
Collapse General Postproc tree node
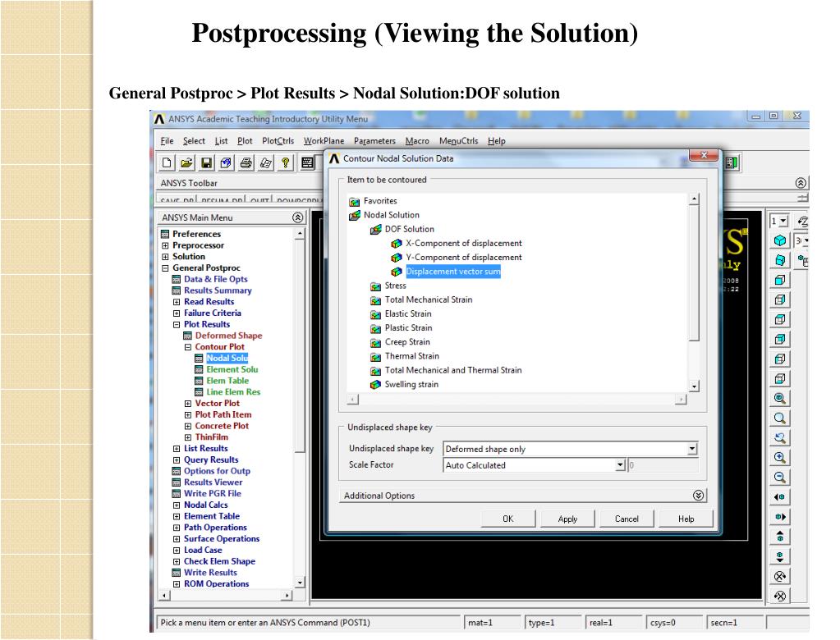coord(165,268)
